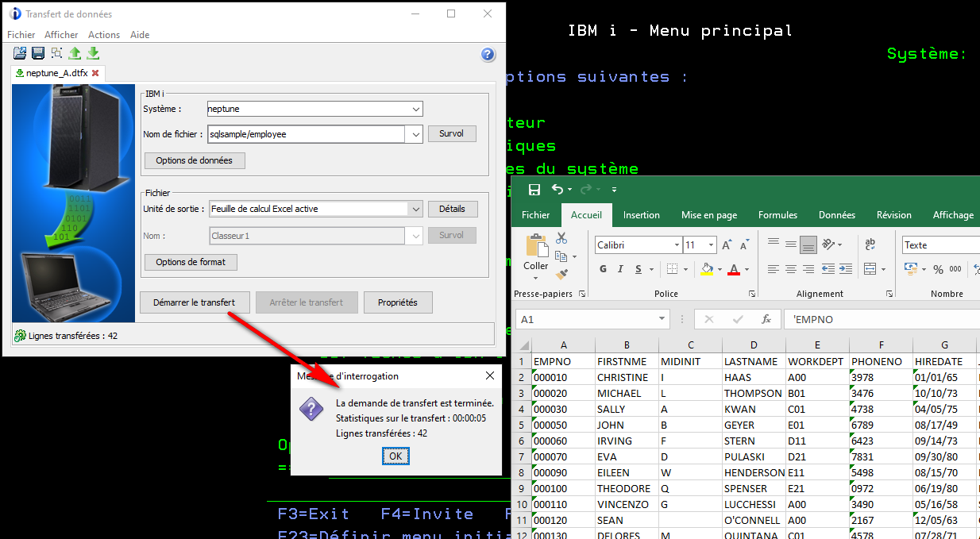Center text horizontally in Excel ribbon
Screen dimensions: 980x539
(x=791, y=269)
